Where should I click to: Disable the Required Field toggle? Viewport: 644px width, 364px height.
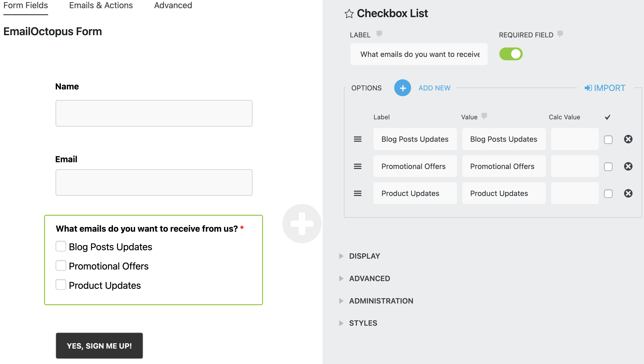511,54
